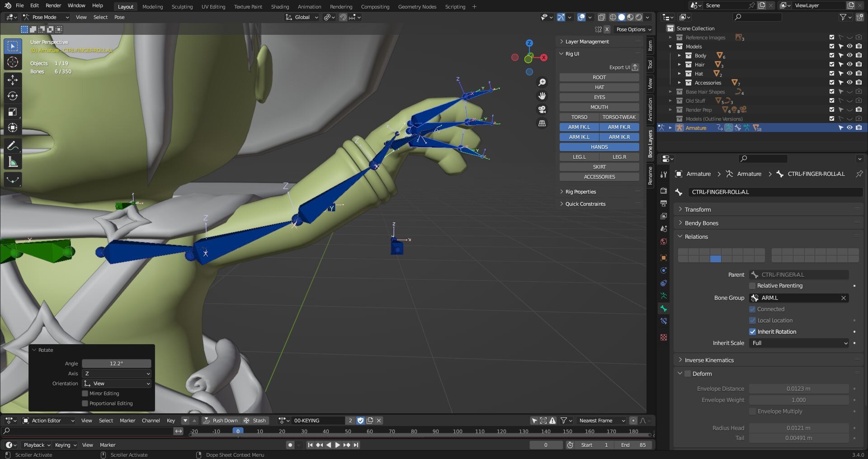
Task: Toggle the Inherit Rotation checkbox
Action: click(x=752, y=331)
